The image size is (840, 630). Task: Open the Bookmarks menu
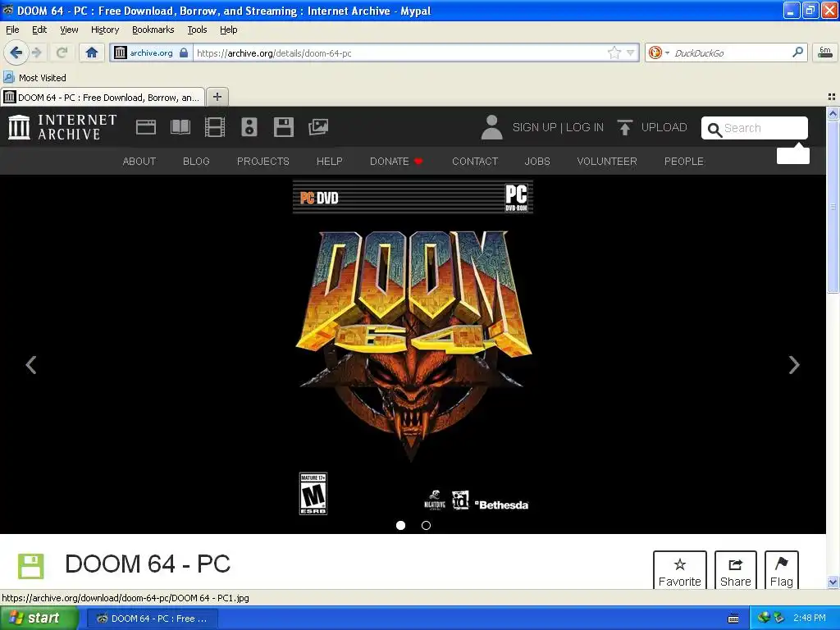153,30
